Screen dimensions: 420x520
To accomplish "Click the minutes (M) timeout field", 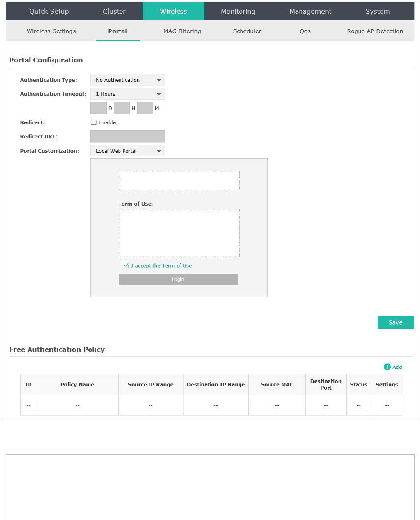I will tap(145, 108).
